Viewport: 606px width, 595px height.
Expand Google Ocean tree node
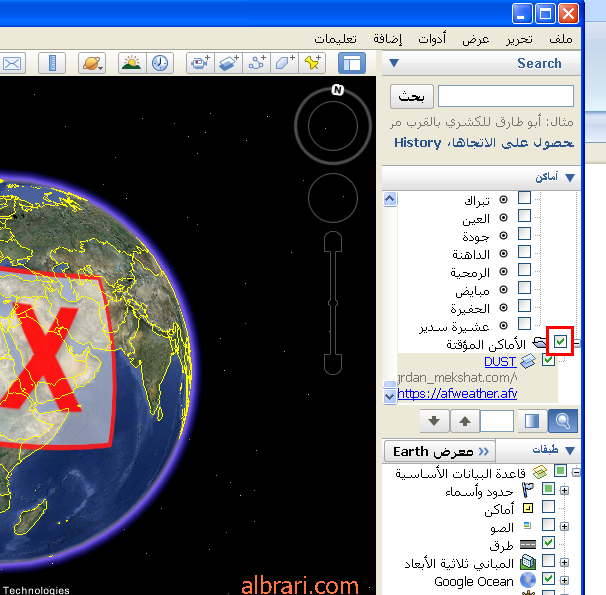tap(564, 580)
